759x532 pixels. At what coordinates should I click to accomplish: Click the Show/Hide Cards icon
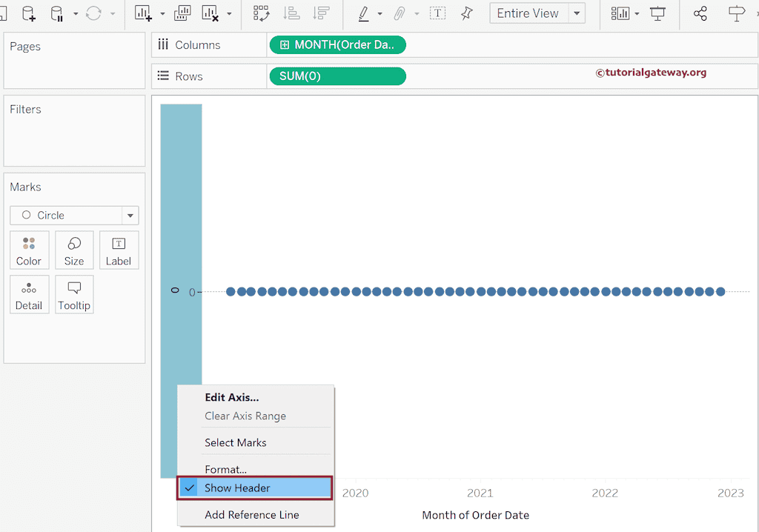click(620, 13)
